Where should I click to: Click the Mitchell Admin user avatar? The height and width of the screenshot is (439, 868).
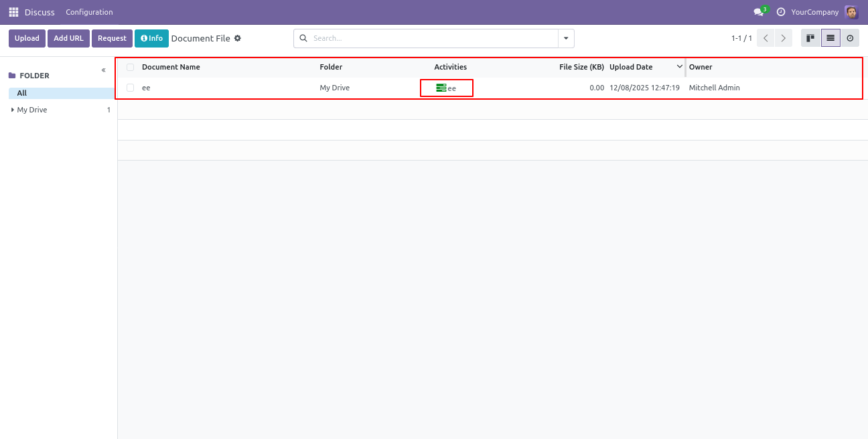point(851,12)
